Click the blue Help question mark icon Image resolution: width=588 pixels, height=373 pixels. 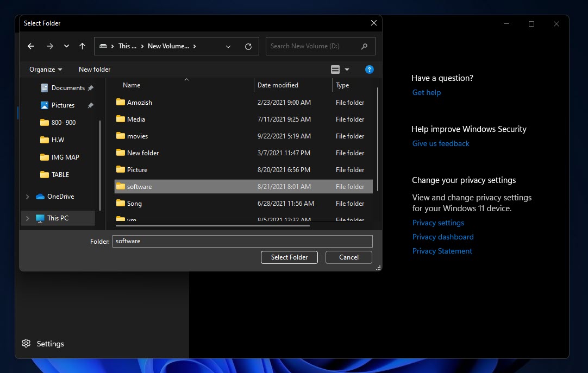click(x=369, y=69)
